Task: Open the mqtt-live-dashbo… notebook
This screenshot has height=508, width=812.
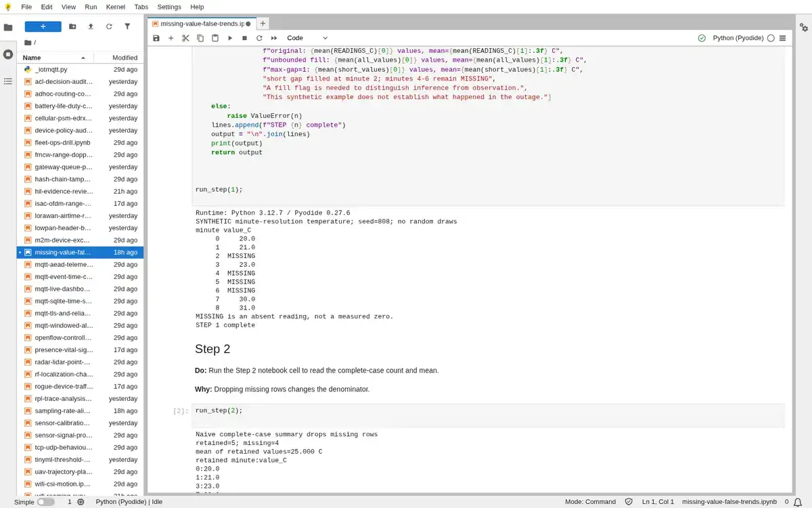Action: [80, 289]
